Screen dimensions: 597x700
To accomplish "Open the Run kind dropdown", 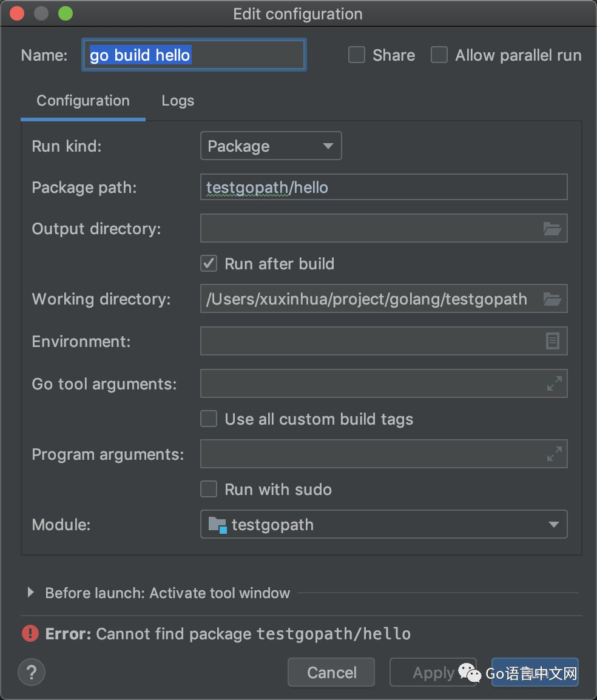I will click(271, 146).
